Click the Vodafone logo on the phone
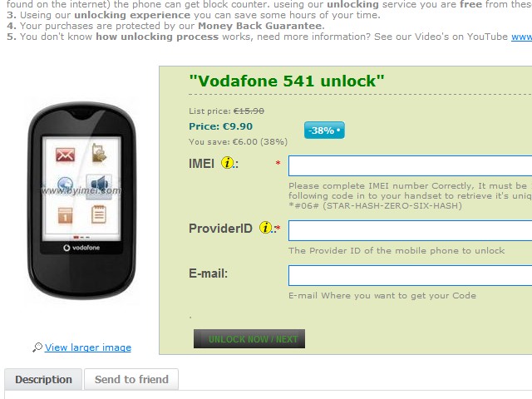 81,248
